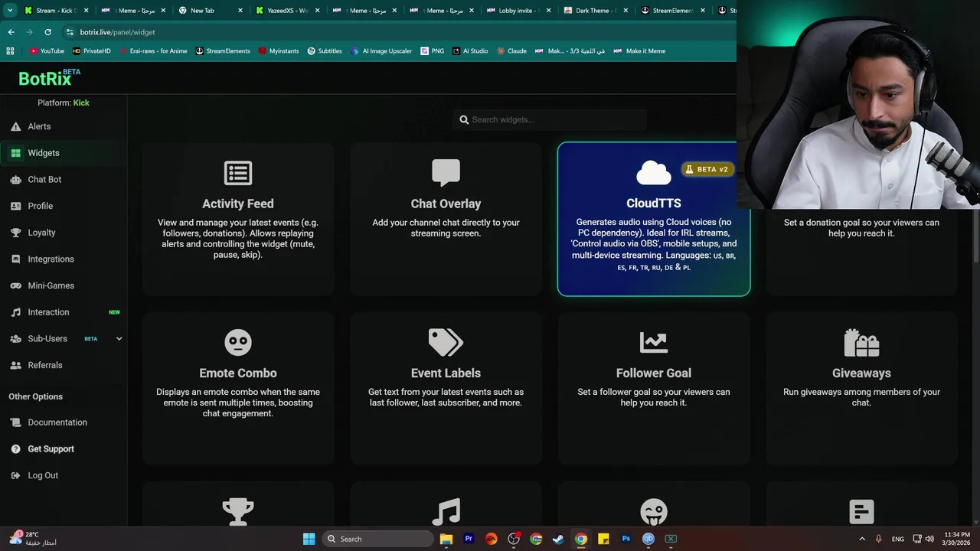This screenshot has height=551, width=980.
Task: Switch to the Stream - Kick tab
Action: tap(56, 11)
